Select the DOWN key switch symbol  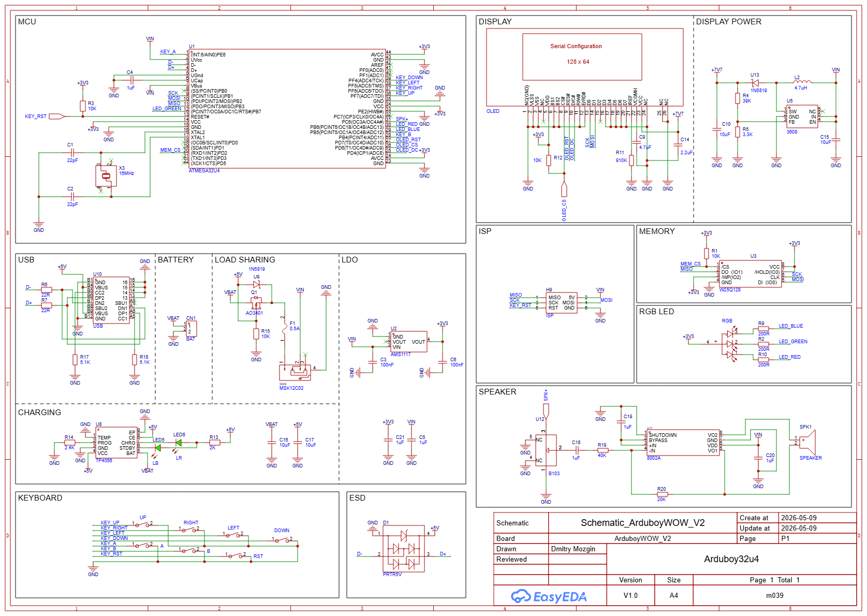(283, 540)
